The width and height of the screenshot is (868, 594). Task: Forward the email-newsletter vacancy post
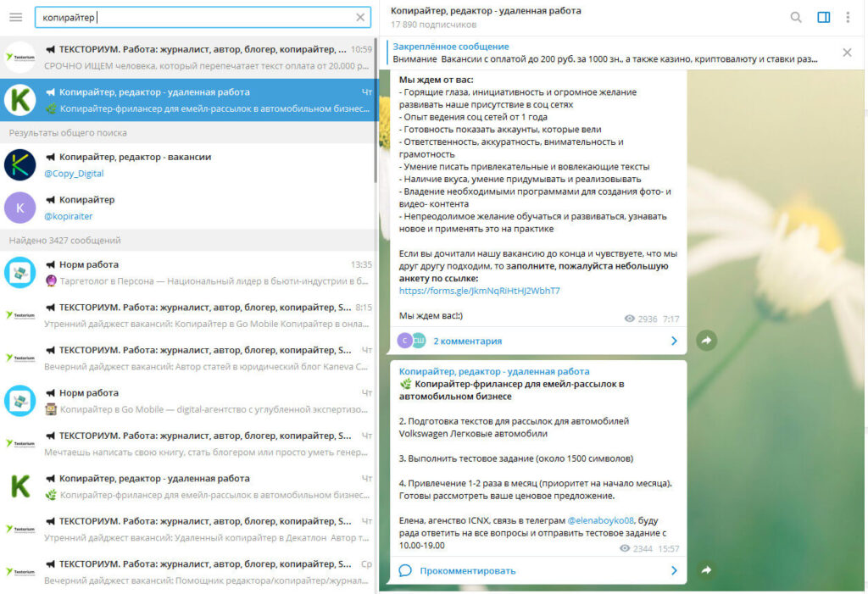pos(706,570)
